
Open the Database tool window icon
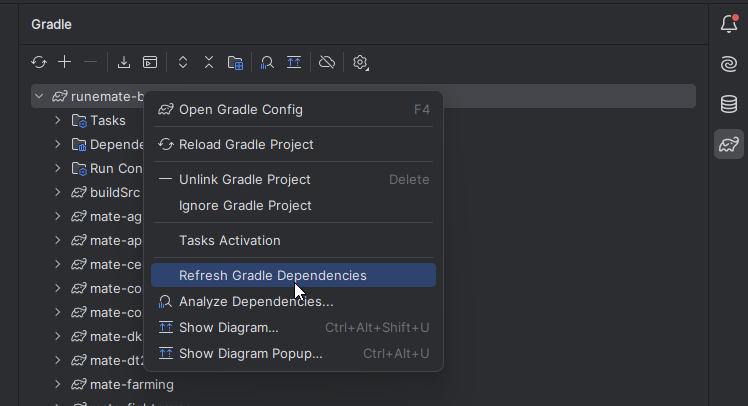pyautogui.click(x=729, y=105)
